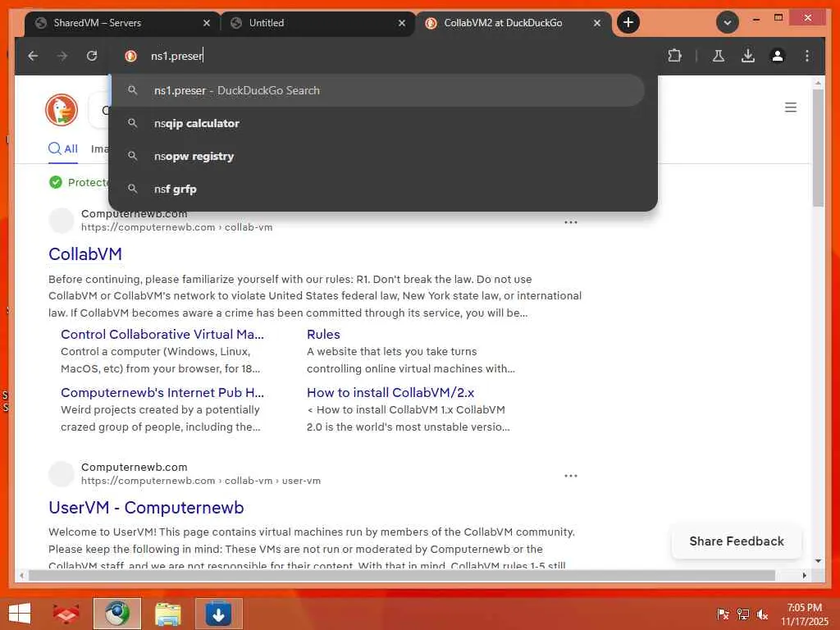The image size is (840, 630).
Task: Open the CollabVM result title link
Action: coord(85,254)
